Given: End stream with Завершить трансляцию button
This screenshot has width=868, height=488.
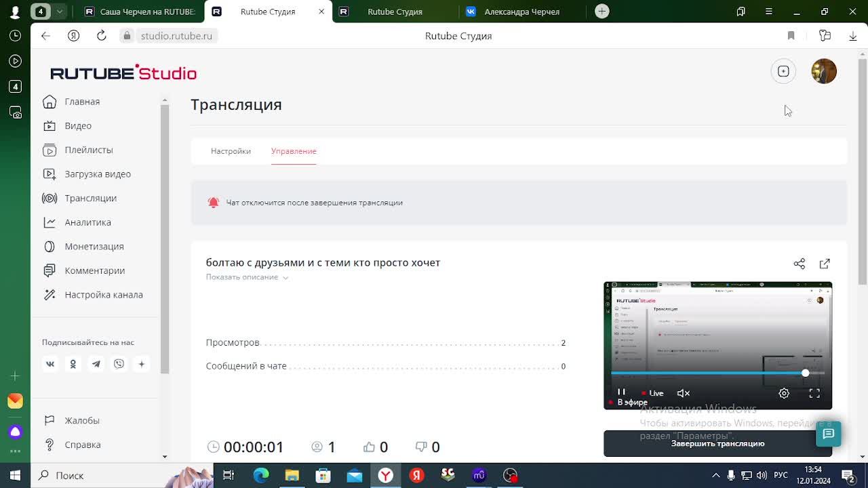Looking at the screenshot, I should [x=717, y=443].
